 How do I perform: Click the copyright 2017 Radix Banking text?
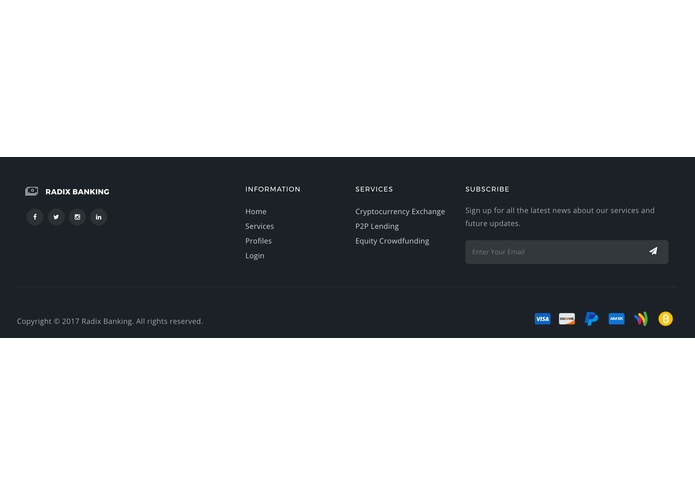[110, 321]
